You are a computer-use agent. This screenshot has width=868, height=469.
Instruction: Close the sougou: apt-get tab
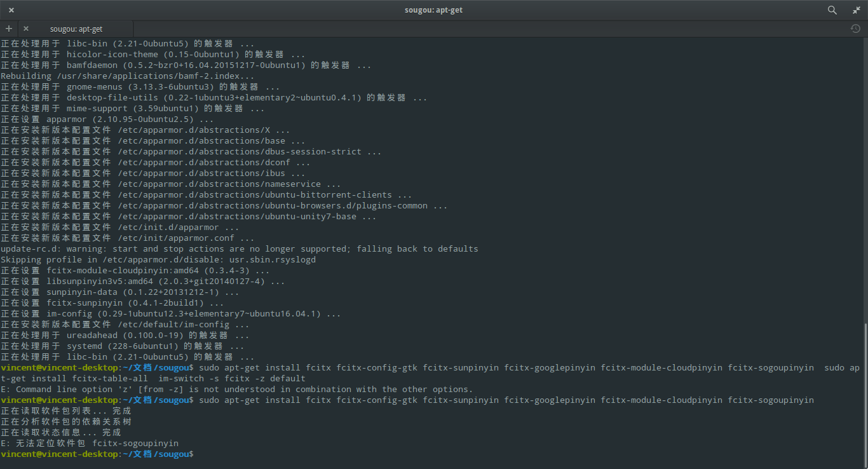click(26, 29)
